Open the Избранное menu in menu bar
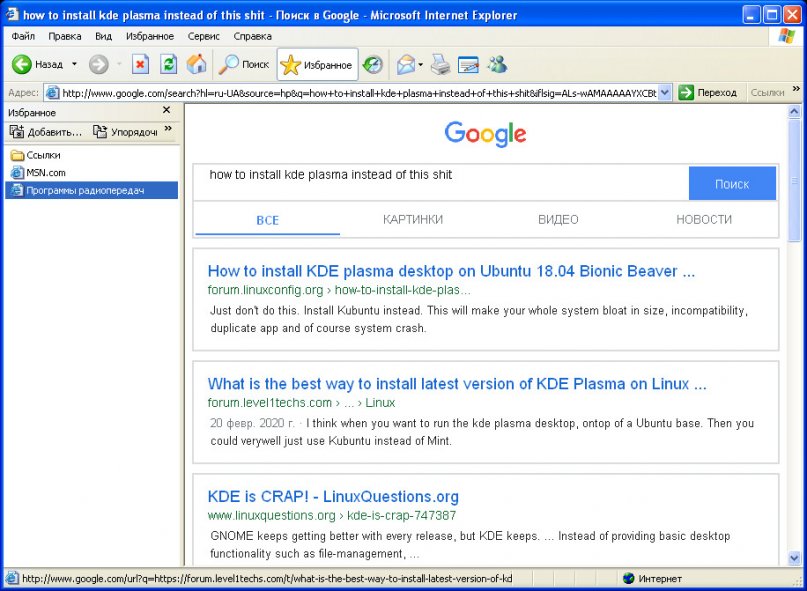This screenshot has height=591, width=807. click(x=150, y=36)
